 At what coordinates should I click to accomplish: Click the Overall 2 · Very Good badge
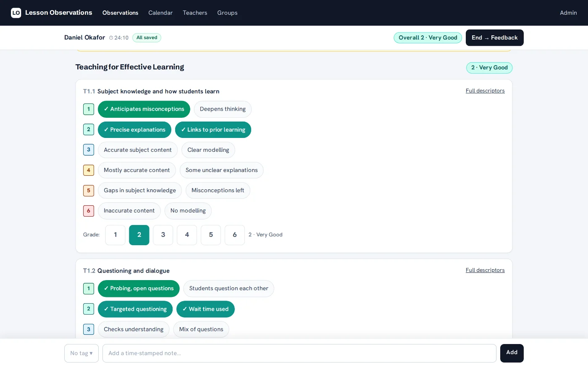428,38
